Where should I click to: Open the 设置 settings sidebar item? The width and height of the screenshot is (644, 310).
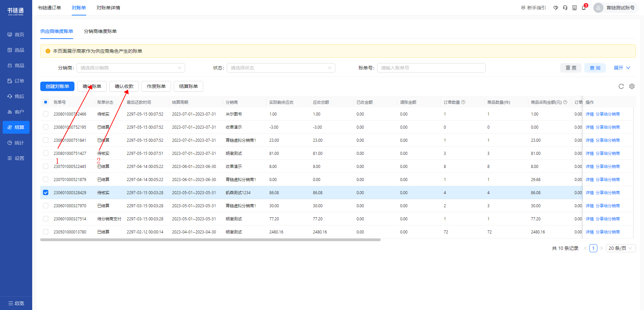16,158
